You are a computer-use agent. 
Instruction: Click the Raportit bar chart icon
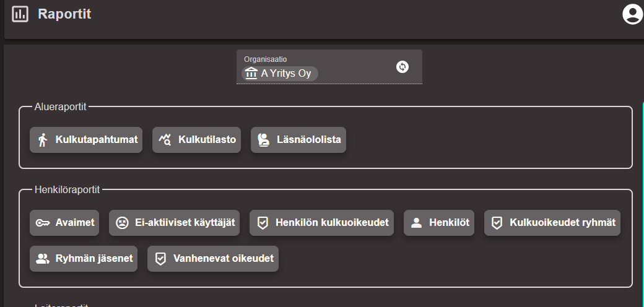point(20,14)
